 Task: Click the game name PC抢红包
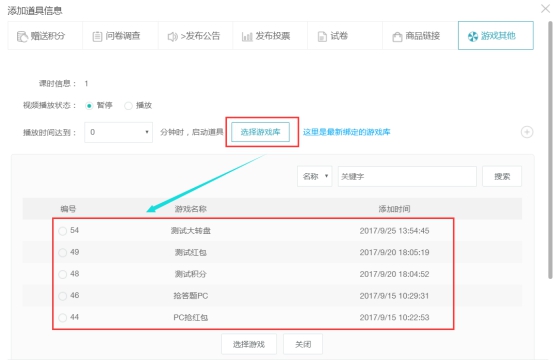[x=190, y=318]
